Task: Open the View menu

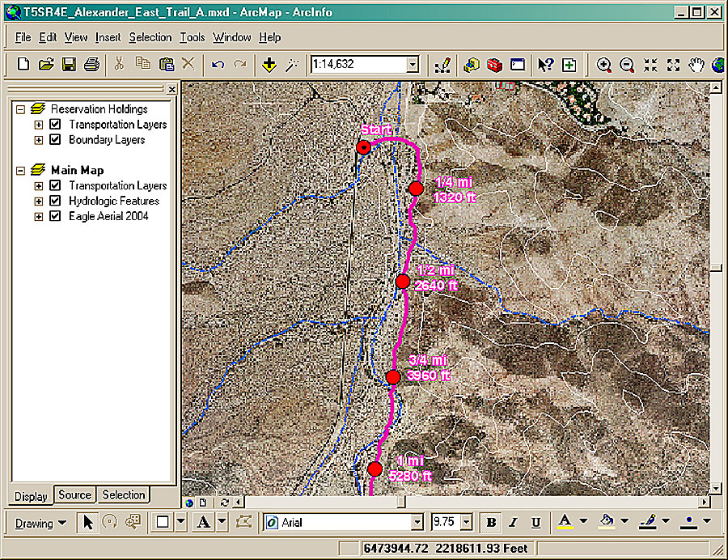Action: [x=76, y=37]
